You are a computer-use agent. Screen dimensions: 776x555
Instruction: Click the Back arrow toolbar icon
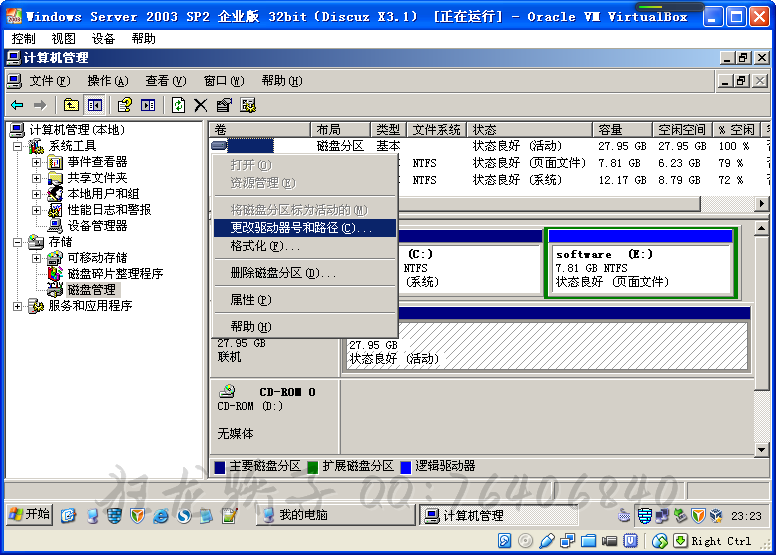tap(17, 105)
